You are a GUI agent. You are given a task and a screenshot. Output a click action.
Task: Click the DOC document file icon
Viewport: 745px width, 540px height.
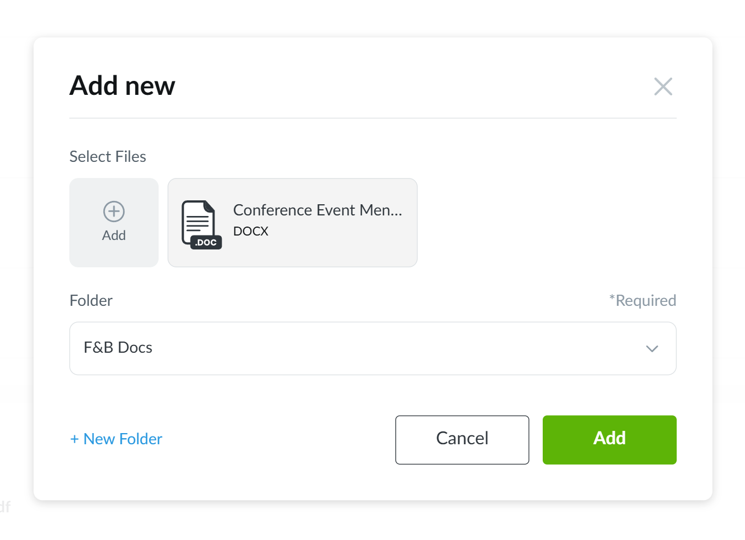[199, 222]
